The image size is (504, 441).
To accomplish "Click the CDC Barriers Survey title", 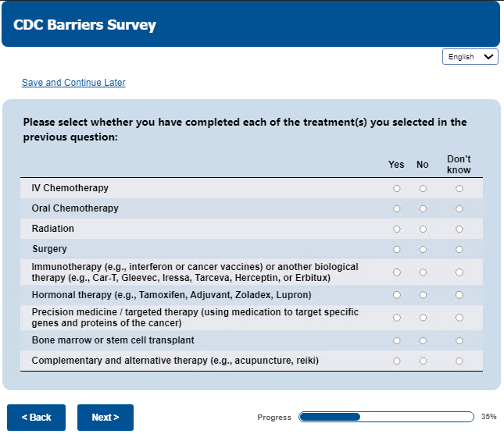I will [x=84, y=25].
